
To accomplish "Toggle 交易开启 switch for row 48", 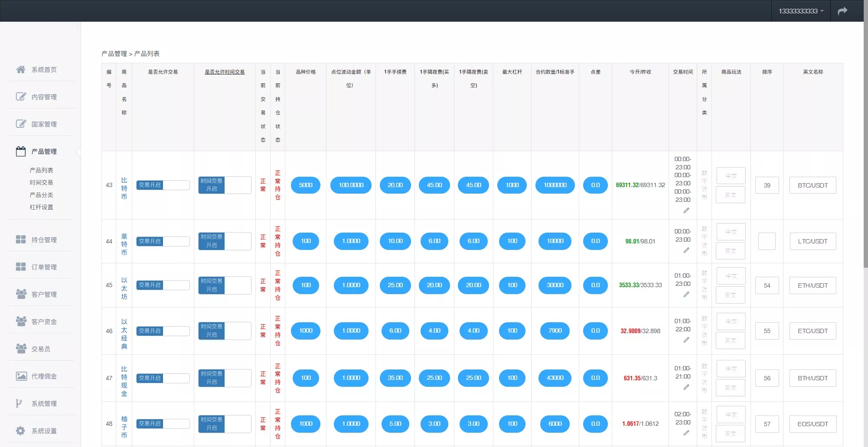I will click(163, 424).
